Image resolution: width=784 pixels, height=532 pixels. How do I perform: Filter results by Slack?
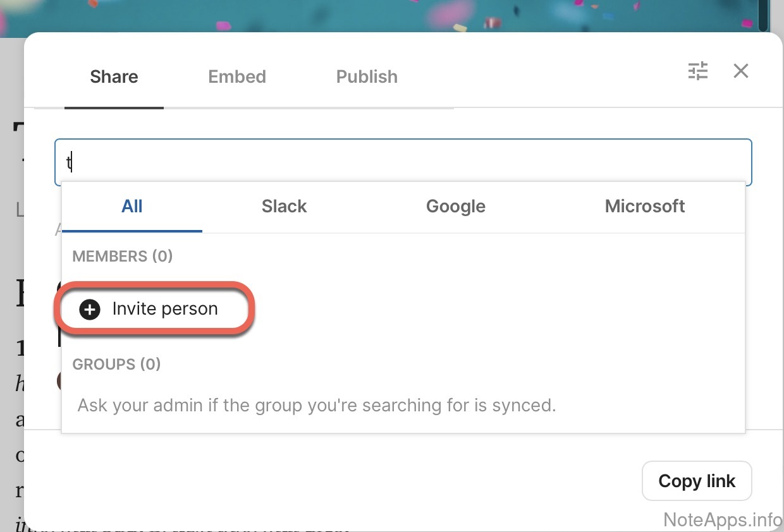point(284,207)
